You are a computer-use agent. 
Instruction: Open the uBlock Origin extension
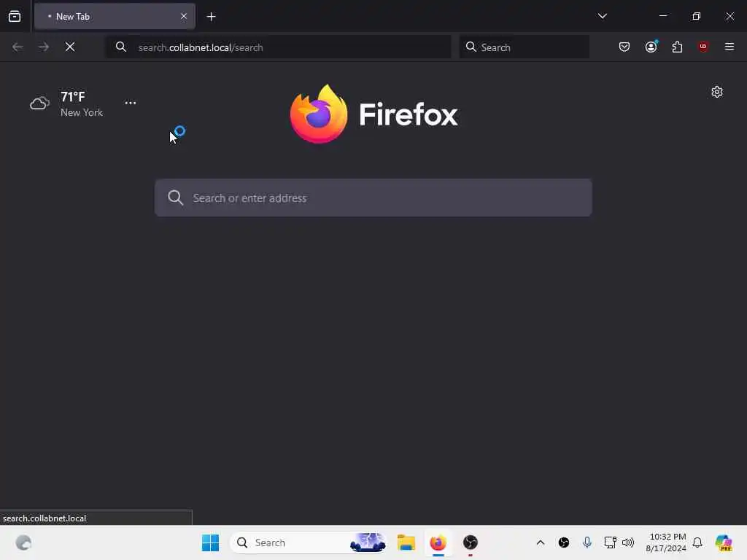pyautogui.click(x=703, y=47)
